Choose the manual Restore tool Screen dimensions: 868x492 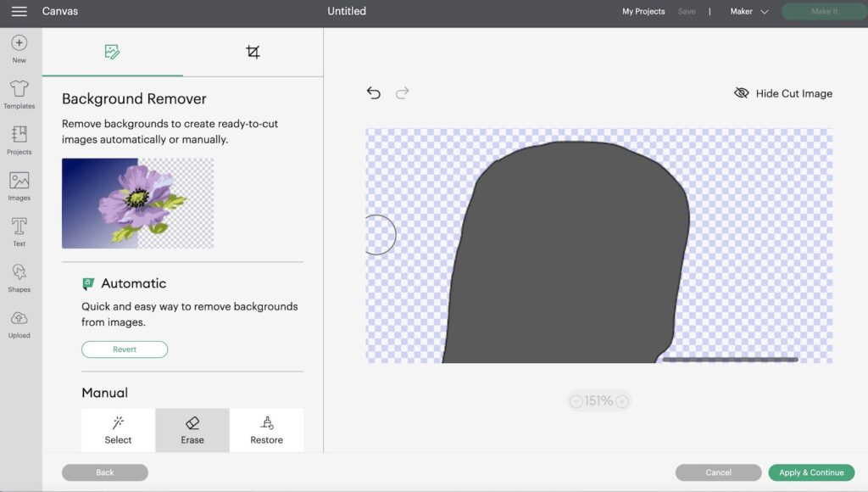click(266, 431)
